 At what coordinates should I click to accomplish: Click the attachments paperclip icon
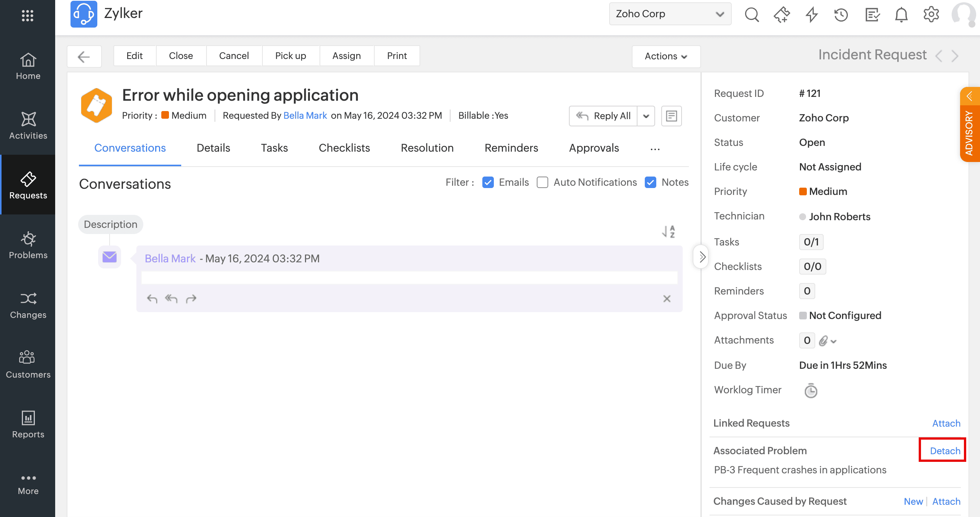[x=823, y=340]
